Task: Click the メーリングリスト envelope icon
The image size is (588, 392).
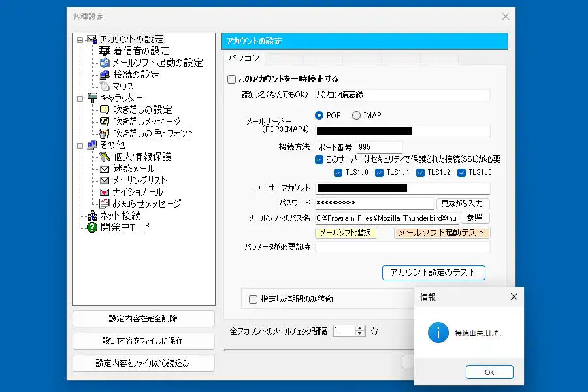Action: pos(105,180)
